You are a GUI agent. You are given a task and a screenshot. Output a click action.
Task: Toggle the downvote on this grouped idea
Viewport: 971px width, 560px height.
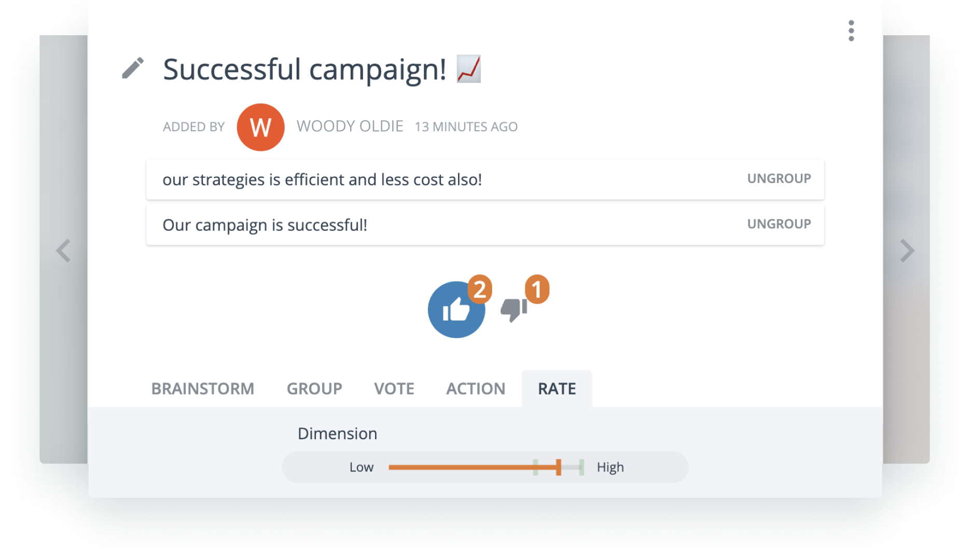[514, 308]
